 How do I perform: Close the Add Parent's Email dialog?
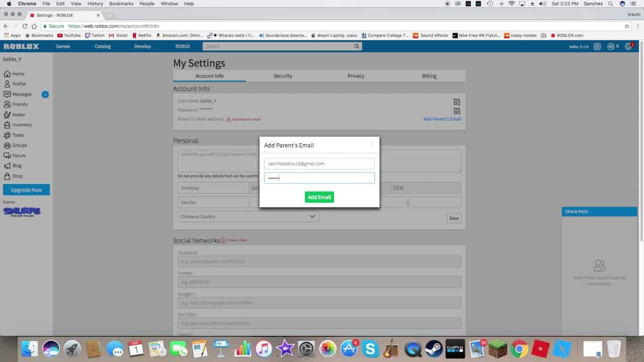tap(371, 144)
